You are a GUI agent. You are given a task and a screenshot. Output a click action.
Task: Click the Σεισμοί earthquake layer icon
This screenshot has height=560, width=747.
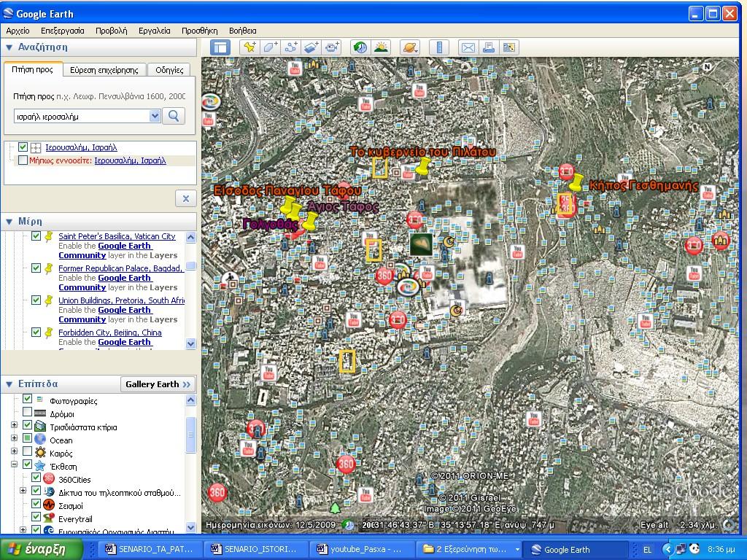49,505
